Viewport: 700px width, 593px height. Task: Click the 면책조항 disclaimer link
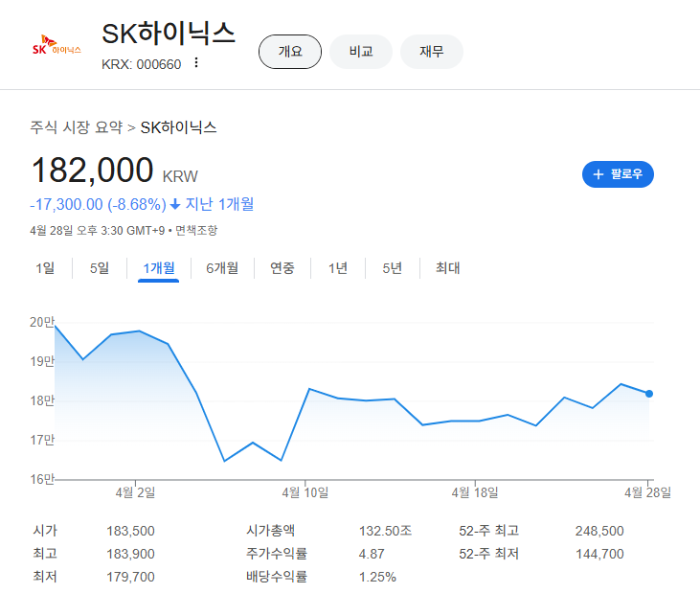[196, 231]
